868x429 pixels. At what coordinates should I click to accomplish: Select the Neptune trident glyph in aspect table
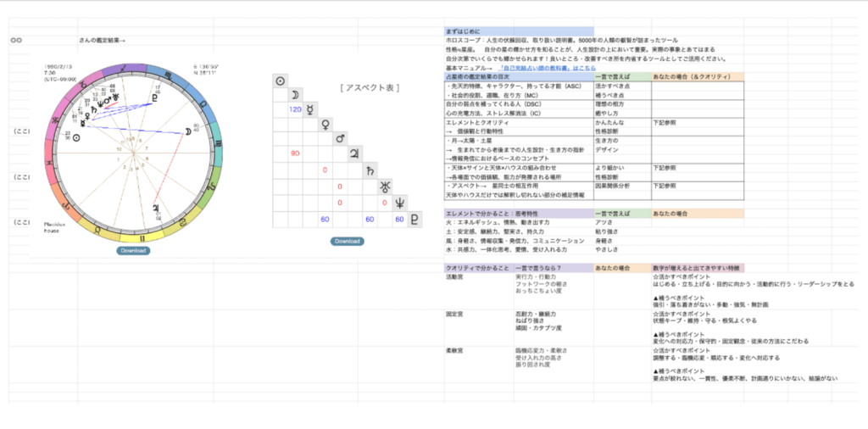(400, 201)
